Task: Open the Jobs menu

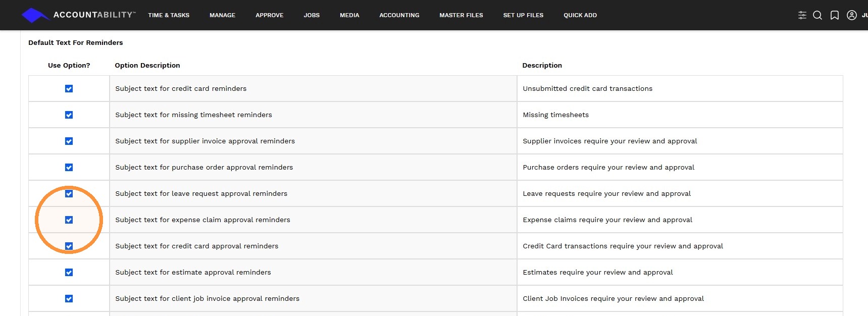Action: [x=312, y=15]
